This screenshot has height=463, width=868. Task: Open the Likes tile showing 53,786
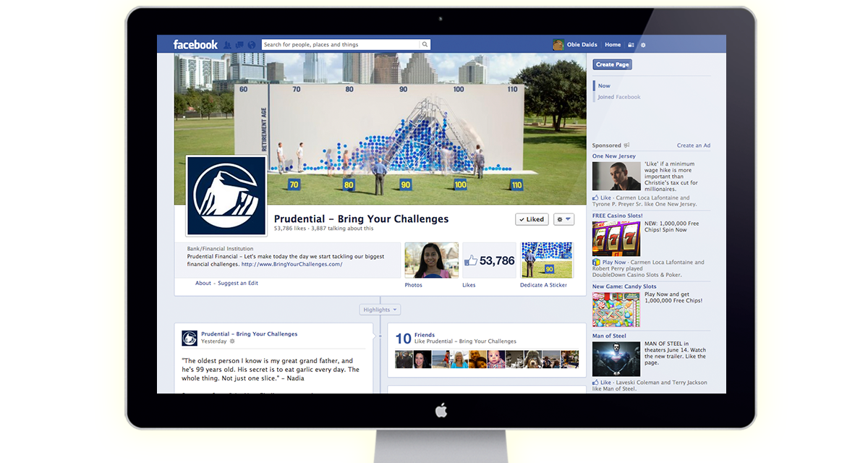point(490,260)
